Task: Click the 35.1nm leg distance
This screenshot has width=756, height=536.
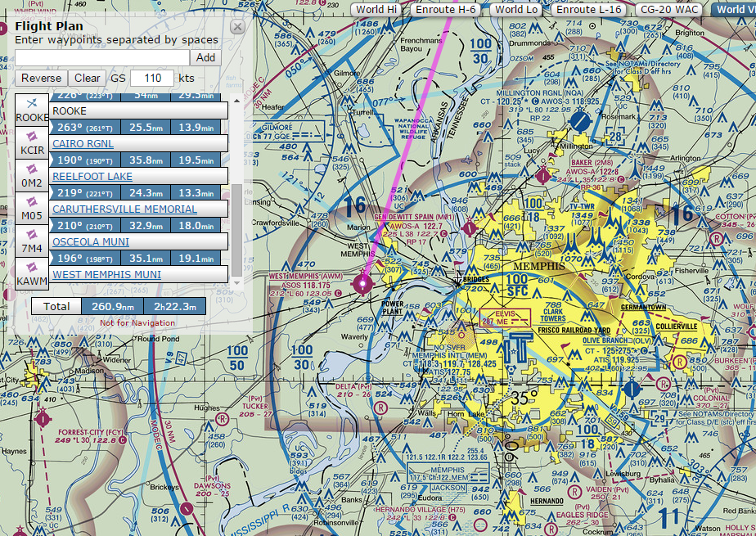Action: [146, 259]
